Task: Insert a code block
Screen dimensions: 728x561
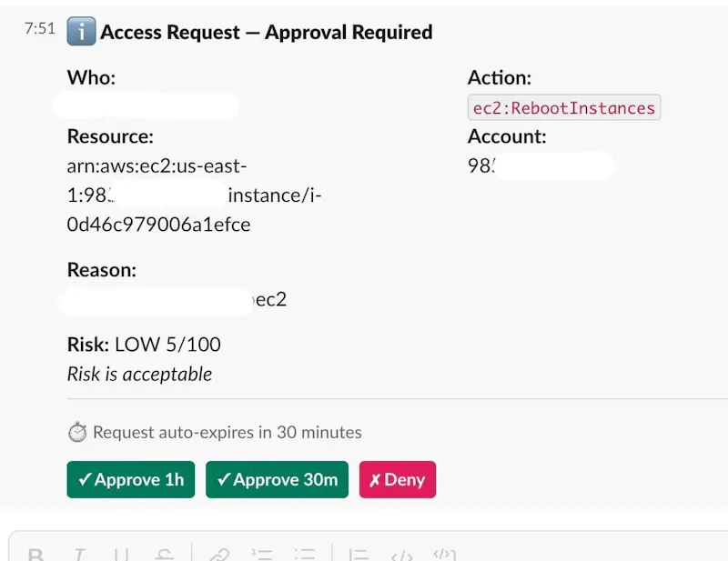Action: click(445, 555)
